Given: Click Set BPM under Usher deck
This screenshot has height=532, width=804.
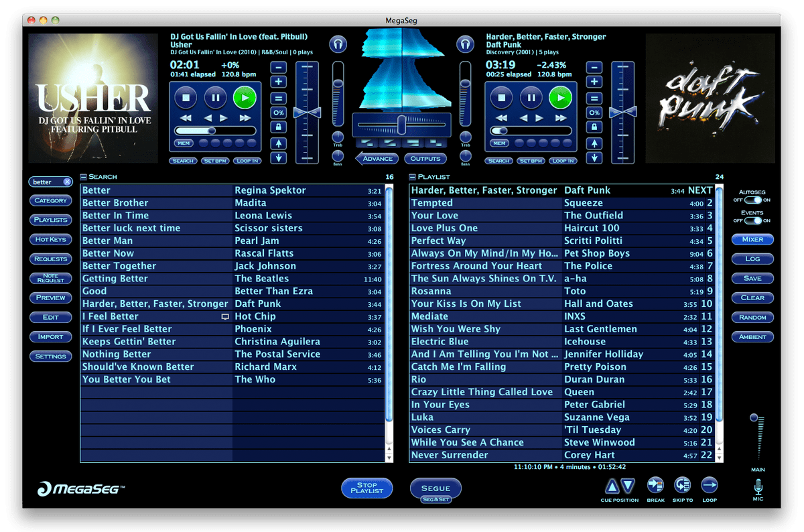Looking at the screenshot, I should [214, 161].
